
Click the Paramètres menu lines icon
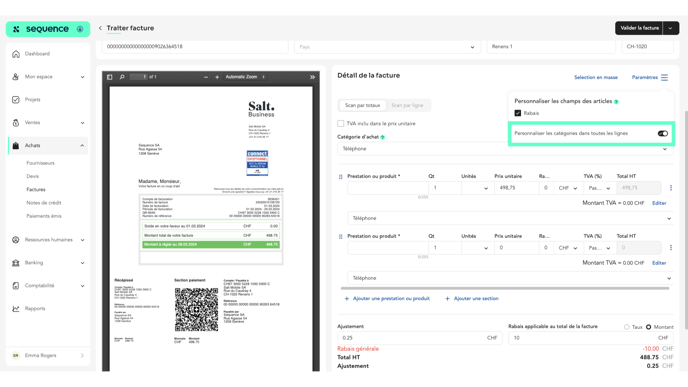(665, 77)
